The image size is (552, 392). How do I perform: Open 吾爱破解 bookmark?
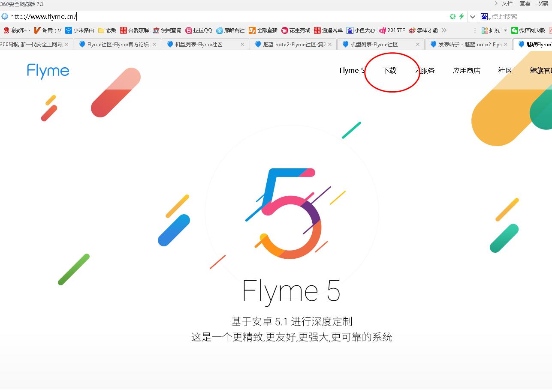(x=135, y=30)
